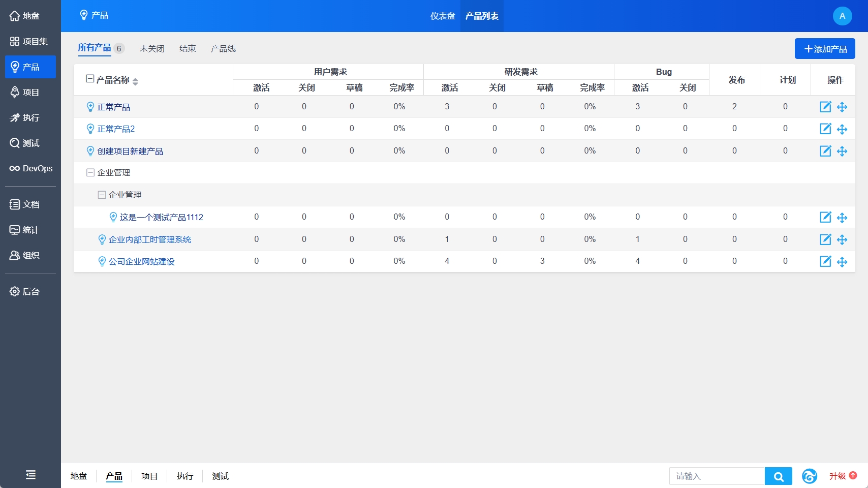
Task: Edit the 正常产品2 row
Action: [x=825, y=129]
